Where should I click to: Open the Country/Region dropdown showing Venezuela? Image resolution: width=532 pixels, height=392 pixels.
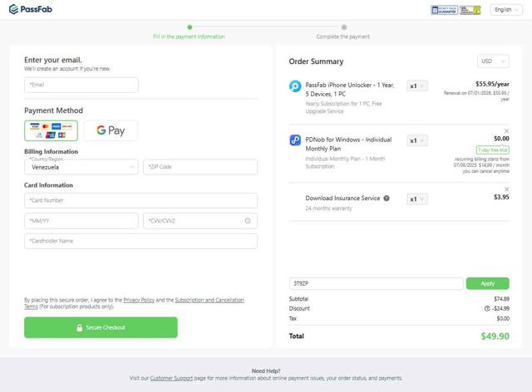point(81,167)
